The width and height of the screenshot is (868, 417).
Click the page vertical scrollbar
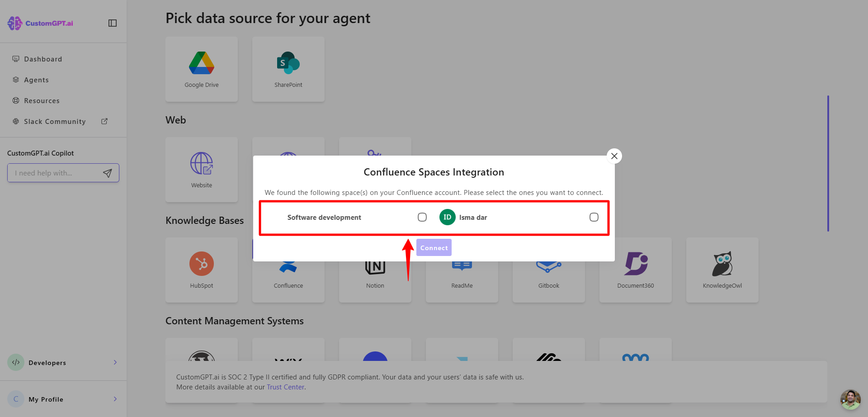pos(828,163)
